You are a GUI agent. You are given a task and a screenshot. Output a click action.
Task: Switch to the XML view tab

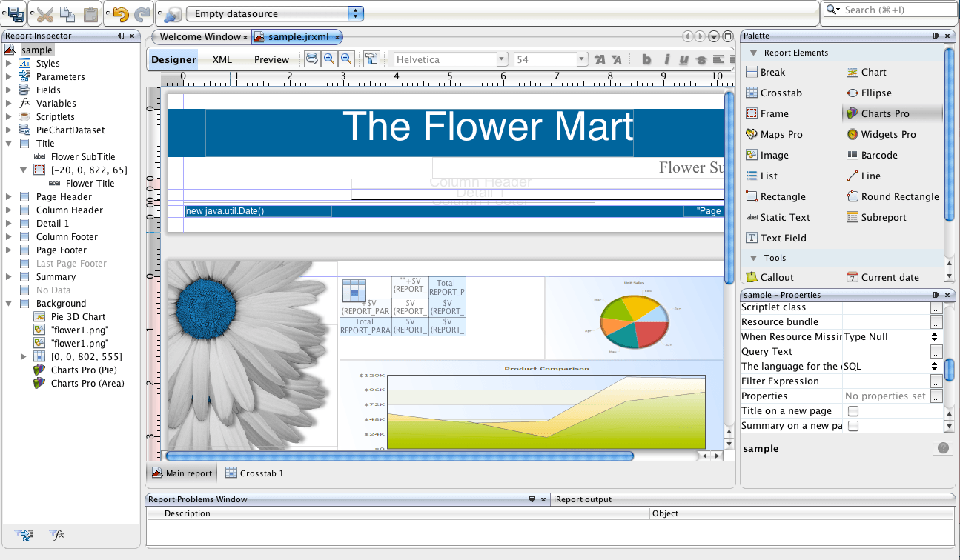[x=222, y=59]
